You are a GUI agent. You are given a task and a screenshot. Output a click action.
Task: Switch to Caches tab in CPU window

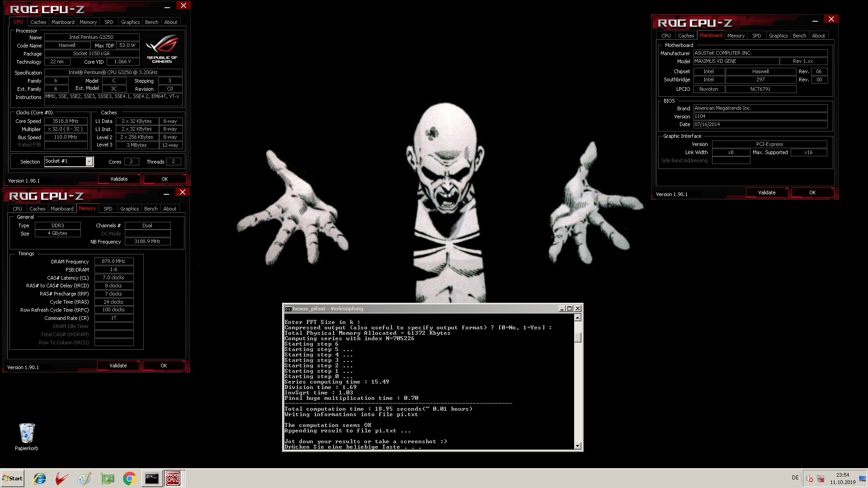tap(38, 22)
